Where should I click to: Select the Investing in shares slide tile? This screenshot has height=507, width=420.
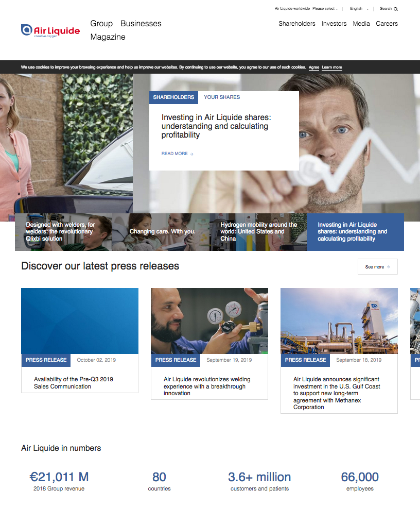355,232
